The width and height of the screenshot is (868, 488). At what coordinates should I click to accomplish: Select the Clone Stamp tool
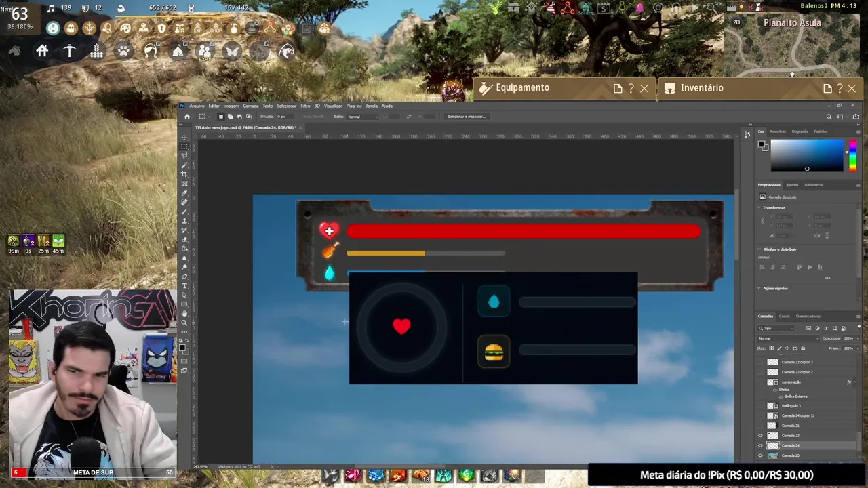click(184, 220)
